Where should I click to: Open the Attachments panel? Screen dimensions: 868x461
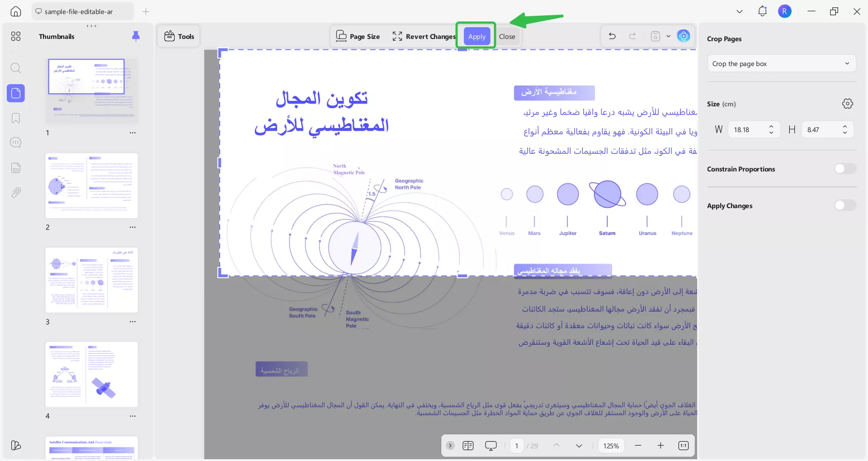point(16,192)
